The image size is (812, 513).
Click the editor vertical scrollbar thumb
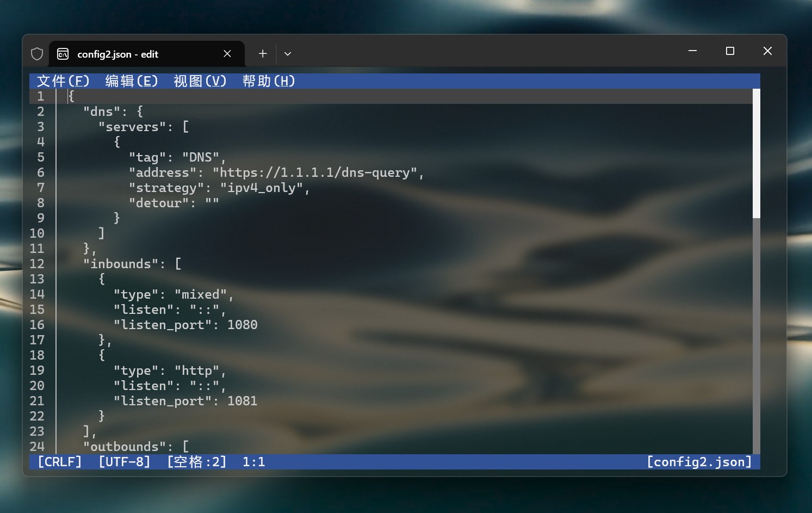(757, 153)
